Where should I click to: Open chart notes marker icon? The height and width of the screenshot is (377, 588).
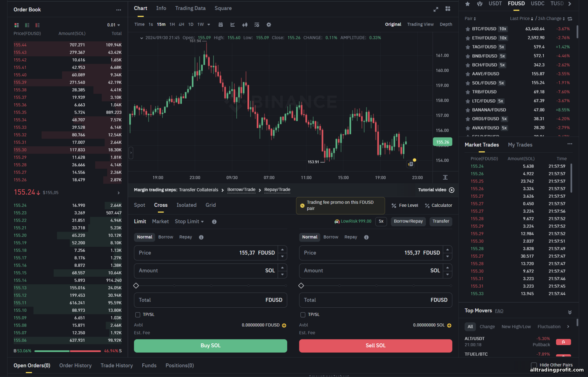click(x=410, y=164)
